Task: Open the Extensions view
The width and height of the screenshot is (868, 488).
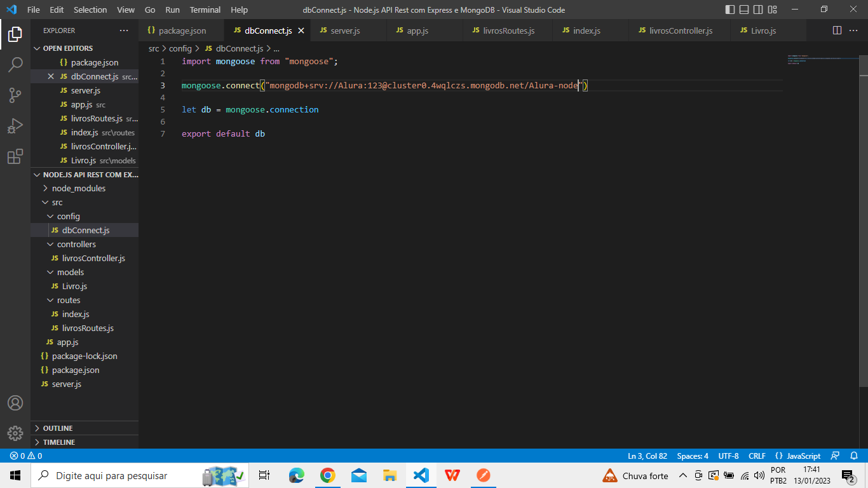Action: click(x=15, y=156)
